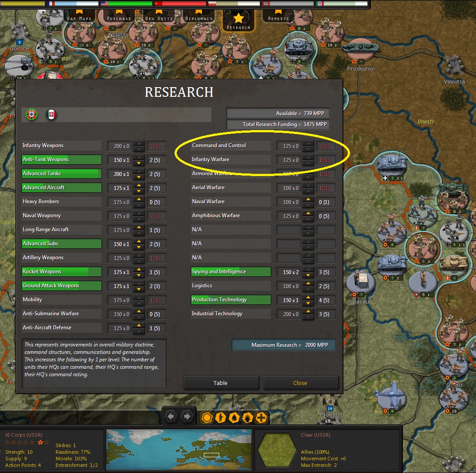Increase Rocket Weapons research chits
The width and height of the screenshot is (476, 473).
coord(139,269)
